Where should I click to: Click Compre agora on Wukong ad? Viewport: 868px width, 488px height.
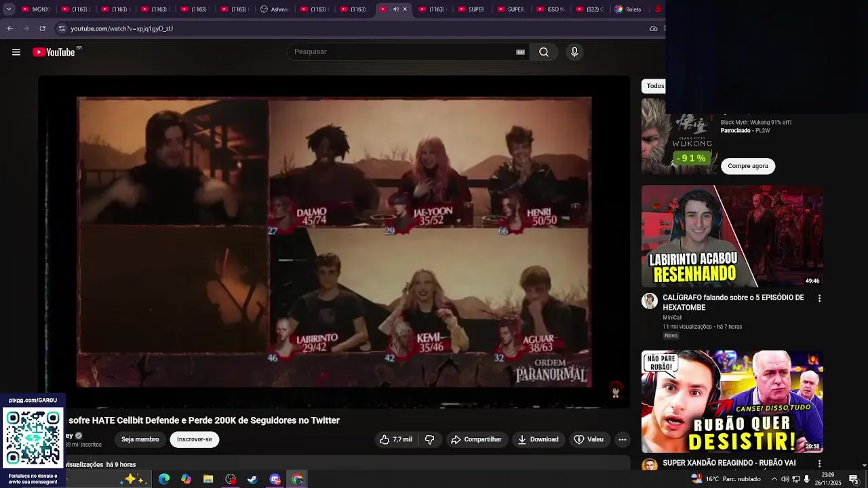click(748, 166)
